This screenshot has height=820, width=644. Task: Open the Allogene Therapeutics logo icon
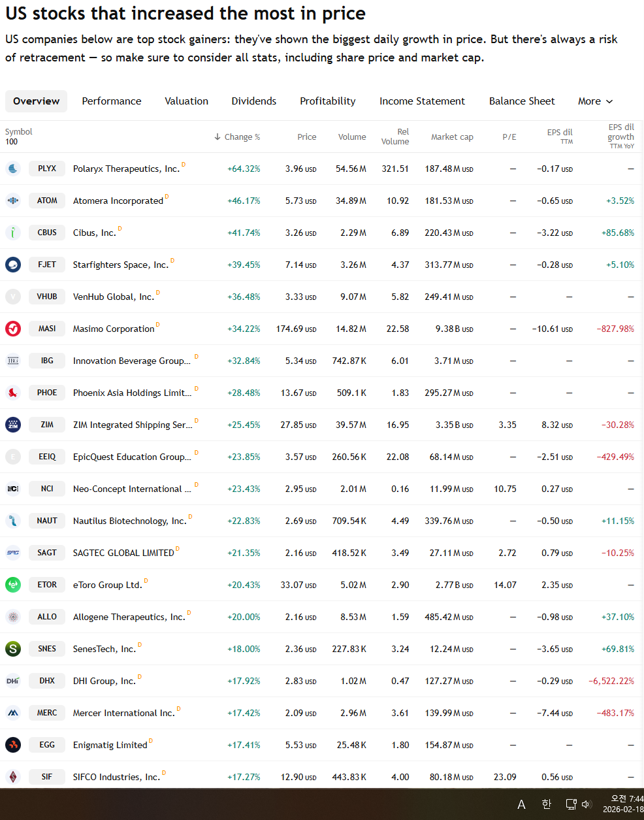click(x=13, y=617)
